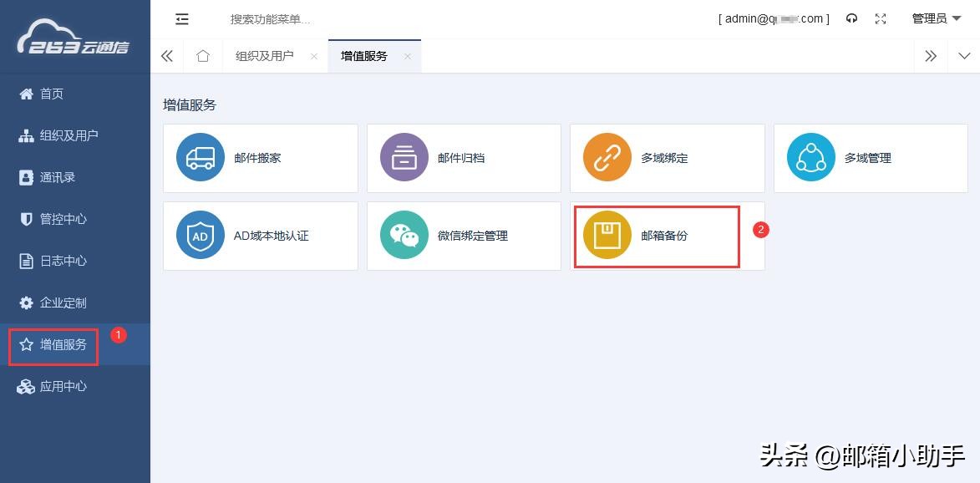
Task: Open the 邮件归档 (mail archive) service icon
Action: point(404,158)
